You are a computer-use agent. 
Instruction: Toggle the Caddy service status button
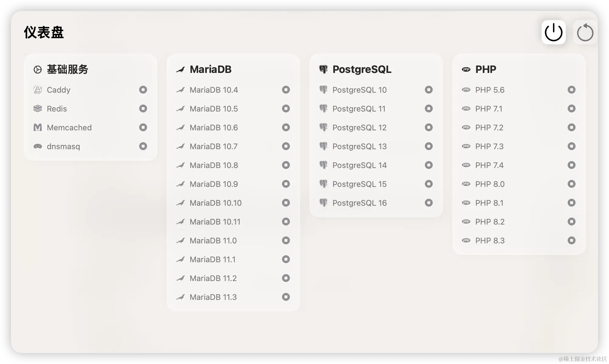(x=143, y=90)
